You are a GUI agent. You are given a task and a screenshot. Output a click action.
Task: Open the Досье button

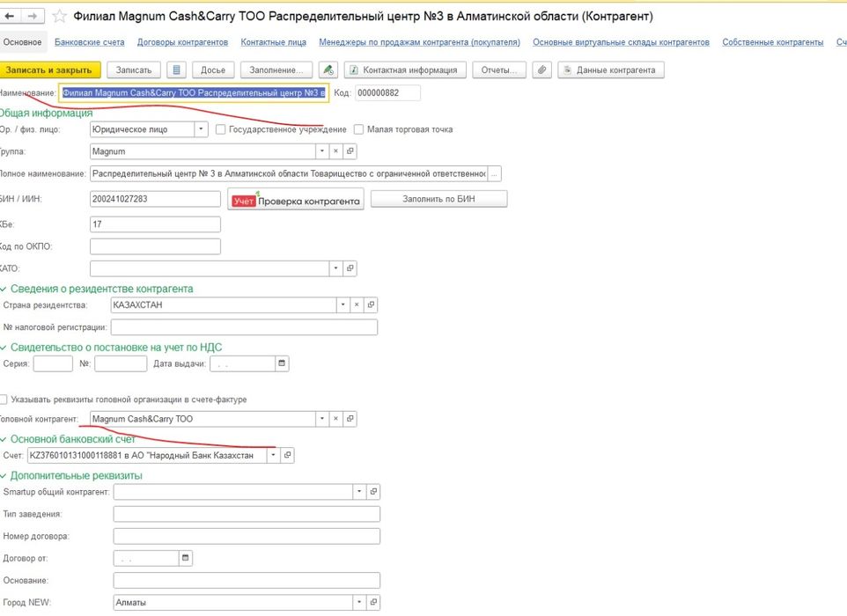[213, 70]
